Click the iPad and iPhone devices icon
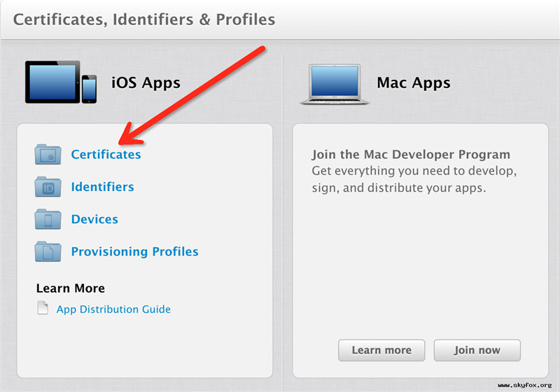This screenshot has width=560, height=392. tap(61, 82)
